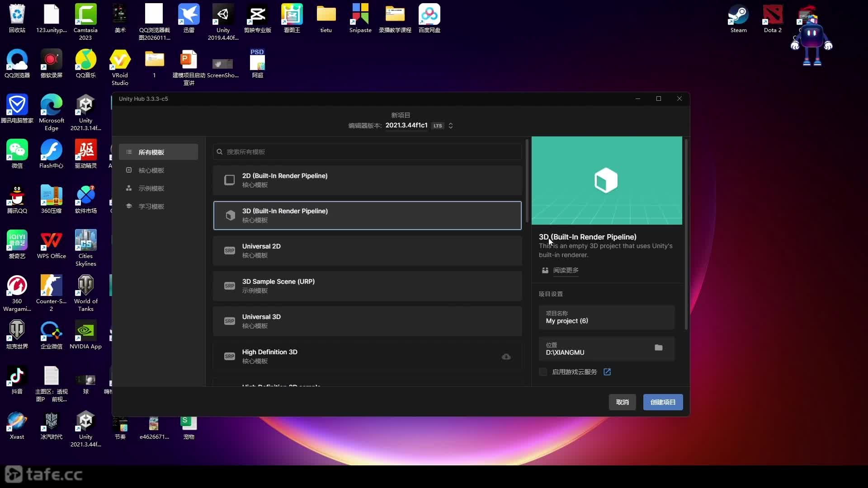Open WPS Office desktop icon
Screen dimensions: 868x488
point(52,245)
